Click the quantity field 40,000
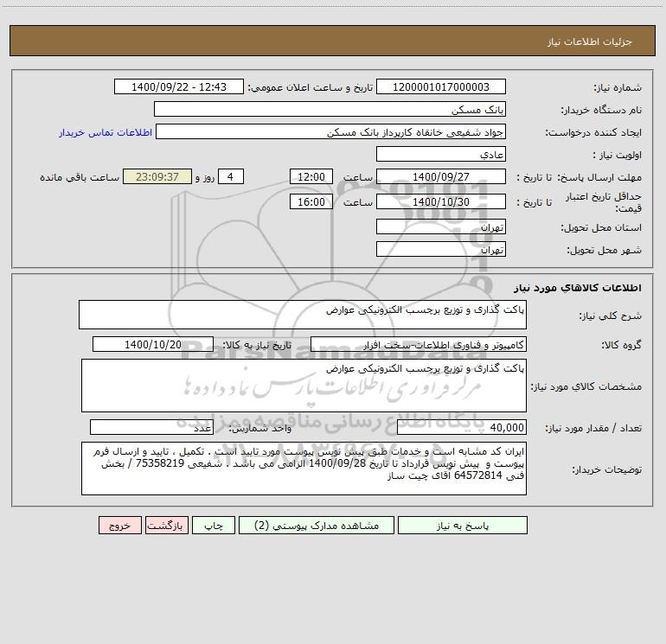The height and width of the screenshot is (644, 666). [x=462, y=428]
